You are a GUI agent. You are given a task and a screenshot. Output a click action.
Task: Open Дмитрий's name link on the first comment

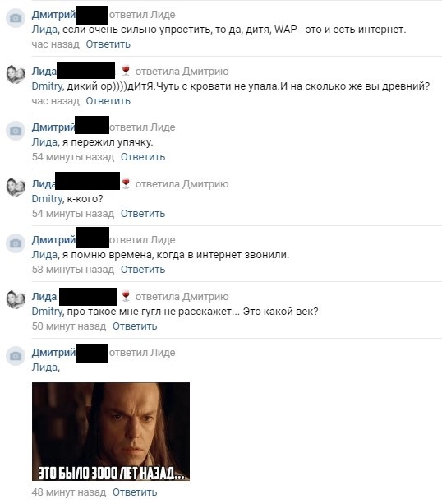[53, 15]
